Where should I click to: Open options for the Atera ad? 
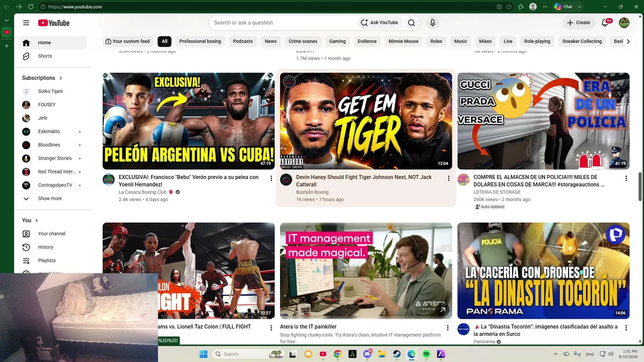[x=448, y=328]
